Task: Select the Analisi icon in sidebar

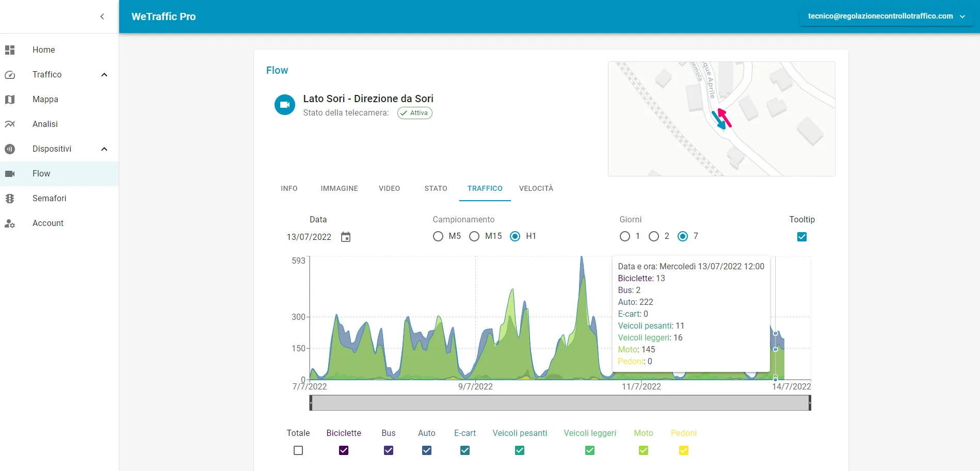Action: pos(10,124)
